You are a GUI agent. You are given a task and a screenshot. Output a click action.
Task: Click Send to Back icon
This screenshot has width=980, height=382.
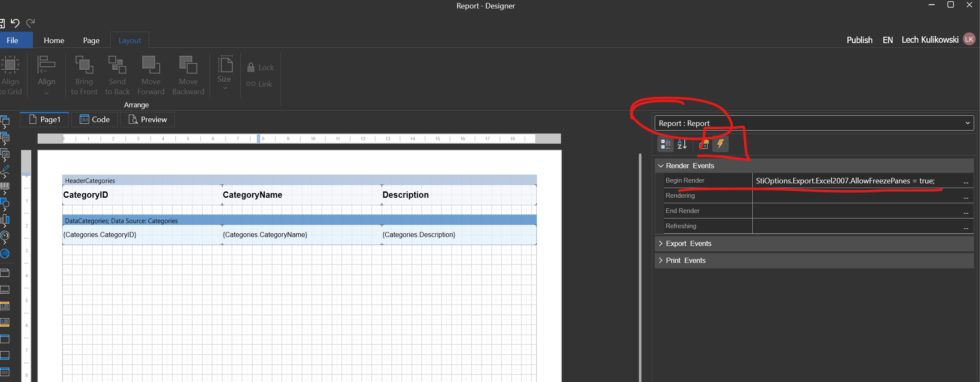click(117, 64)
